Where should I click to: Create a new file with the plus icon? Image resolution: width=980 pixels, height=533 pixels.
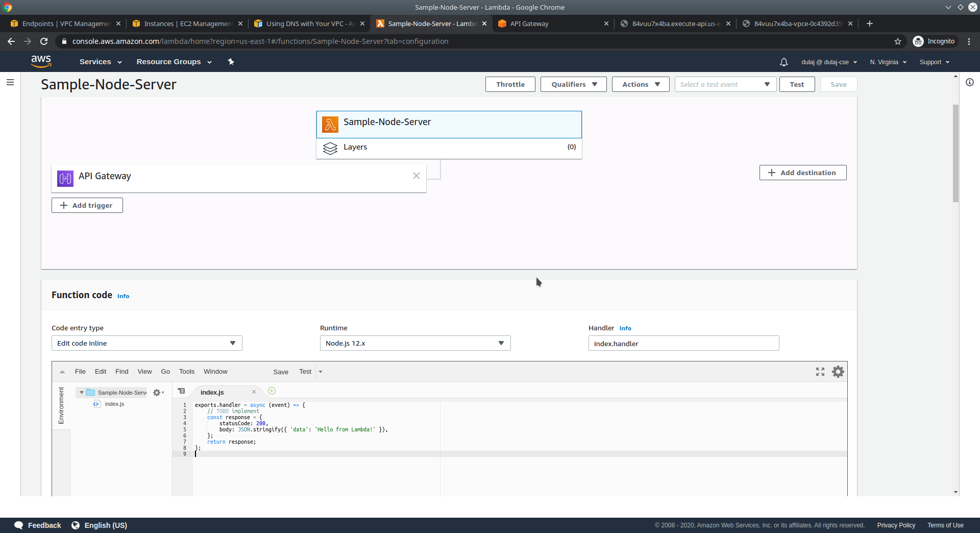pyautogui.click(x=272, y=391)
